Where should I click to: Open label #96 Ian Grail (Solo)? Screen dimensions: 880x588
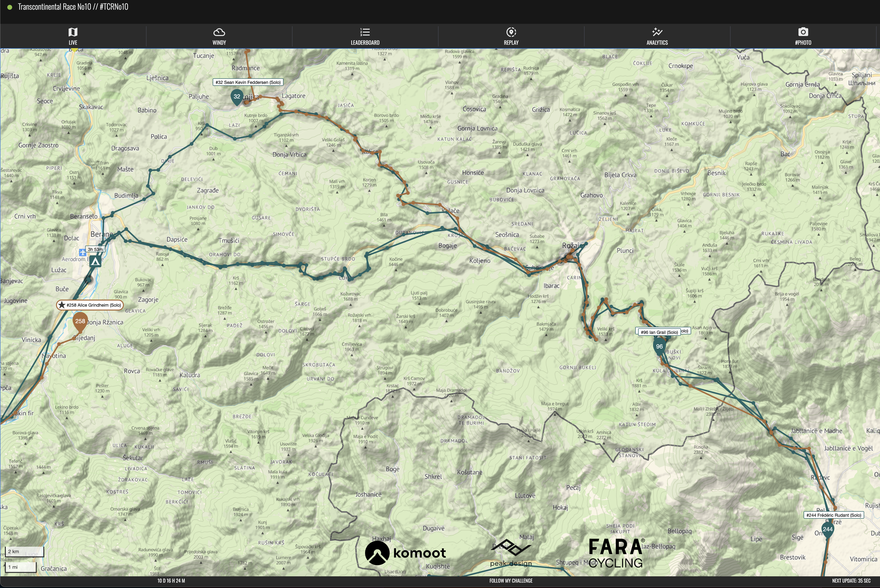click(659, 332)
